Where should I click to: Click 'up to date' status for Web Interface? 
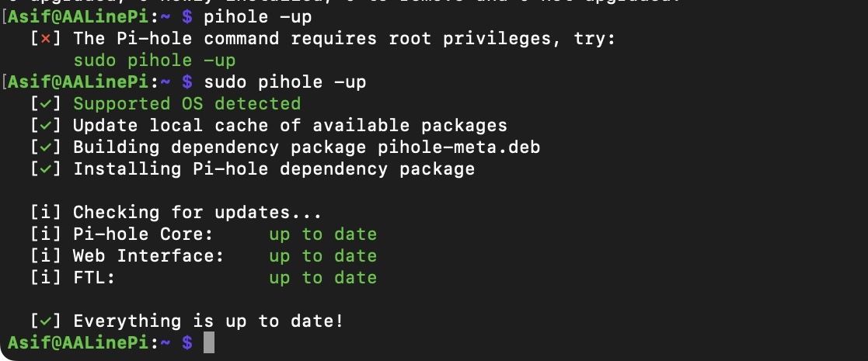click(322, 256)
